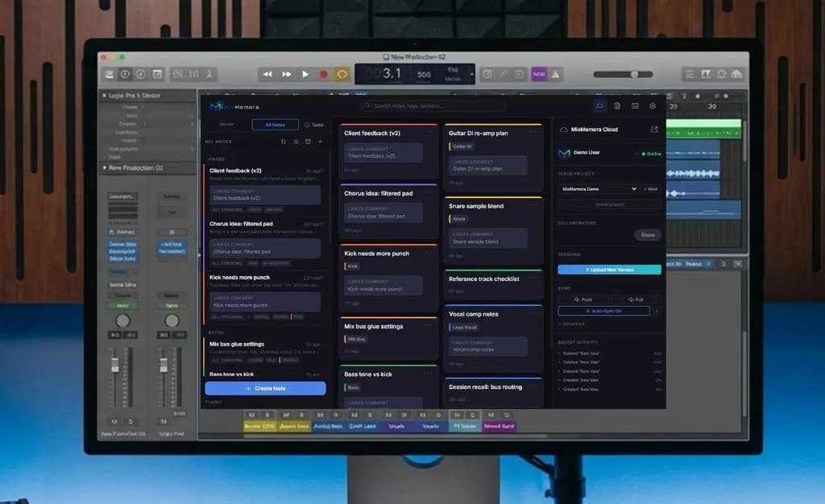Switch to the Master tab
This screenshot has width=825, height=504.
[226, 125]
